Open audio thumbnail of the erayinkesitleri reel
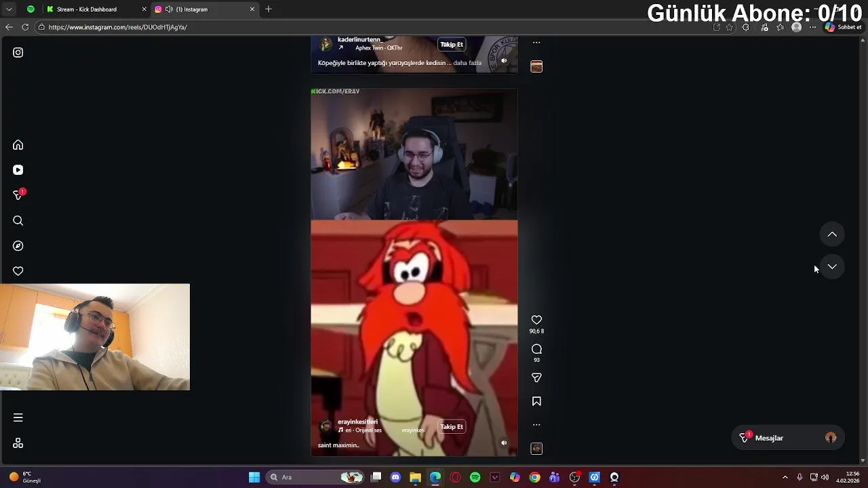 click(536, 449)
